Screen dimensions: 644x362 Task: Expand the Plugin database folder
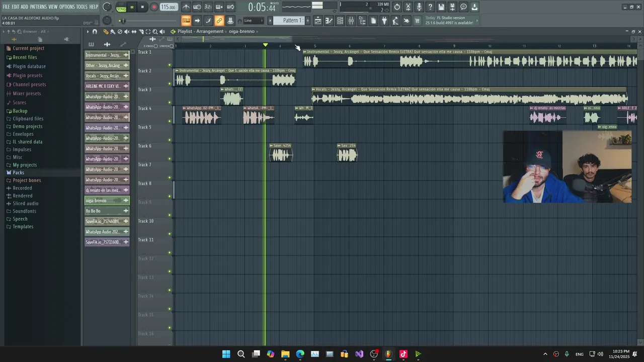(x=29, y=66)
